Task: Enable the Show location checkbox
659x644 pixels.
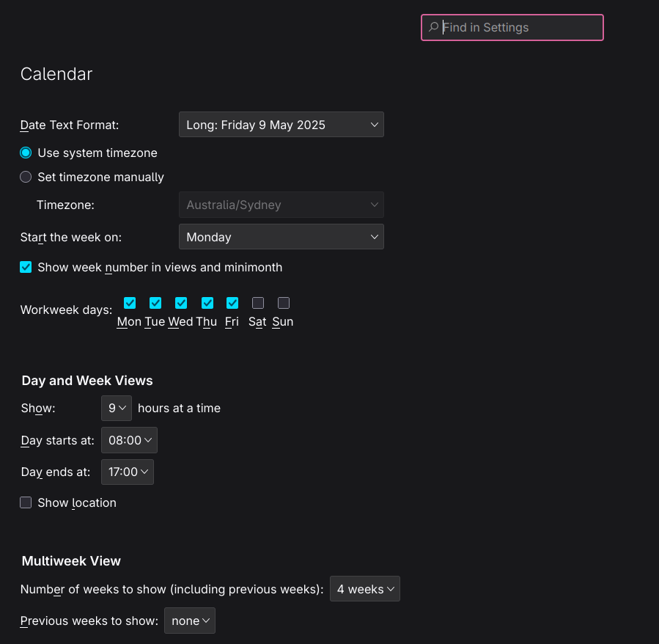Action: pos(26,502)
